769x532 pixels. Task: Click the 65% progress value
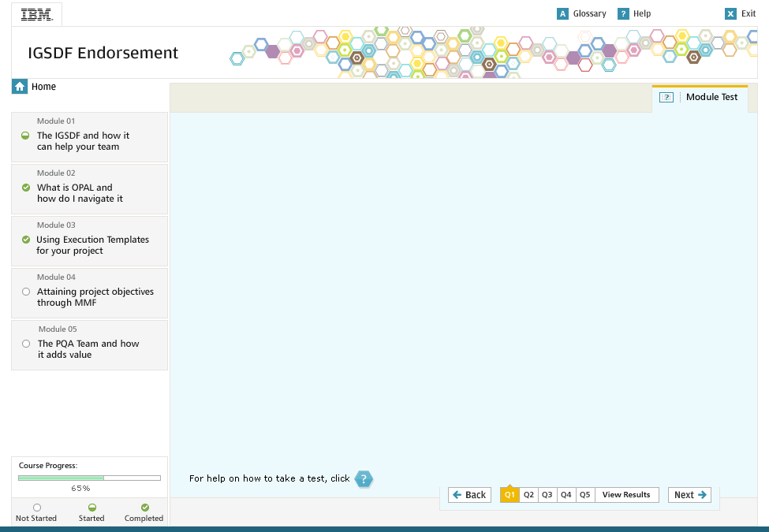(80, 489)
